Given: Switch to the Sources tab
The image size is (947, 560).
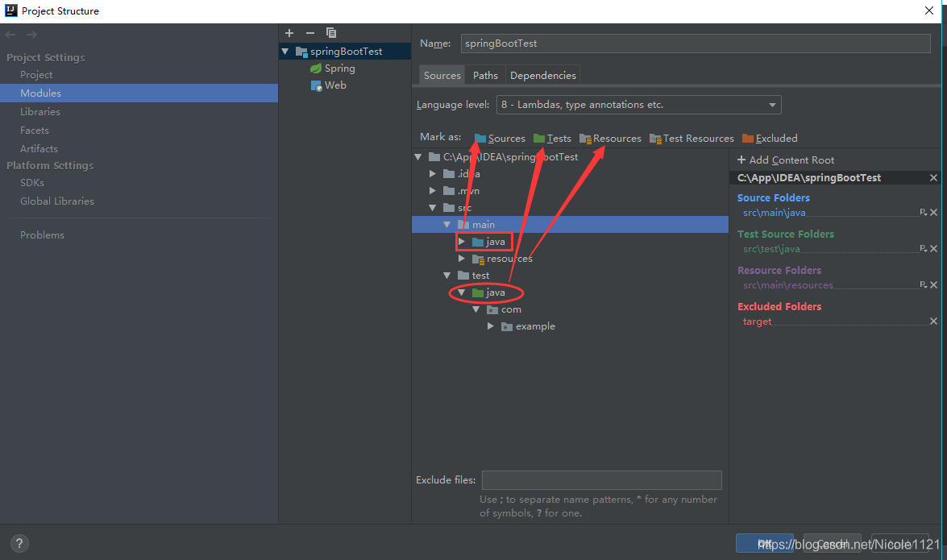Looking at the screenshot, I should click(x=442, y=76).
